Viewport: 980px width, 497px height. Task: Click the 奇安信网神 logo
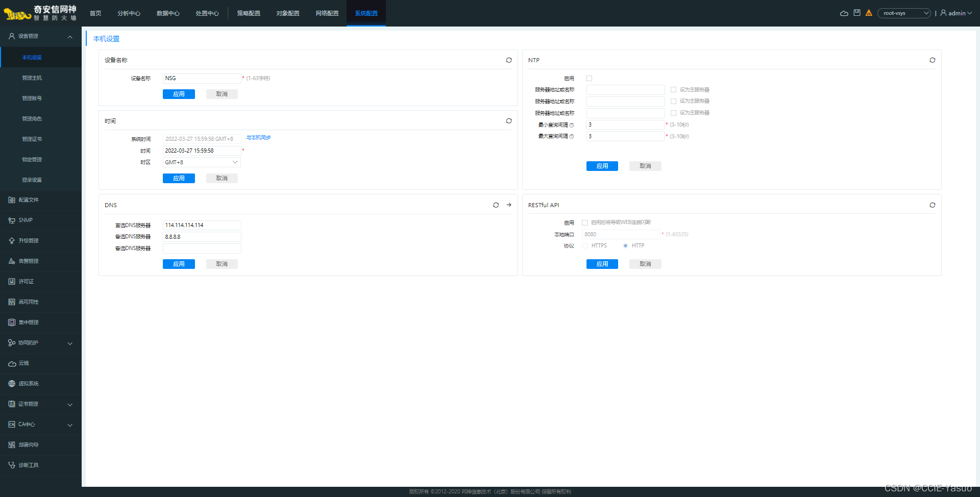tap(40, 13)
